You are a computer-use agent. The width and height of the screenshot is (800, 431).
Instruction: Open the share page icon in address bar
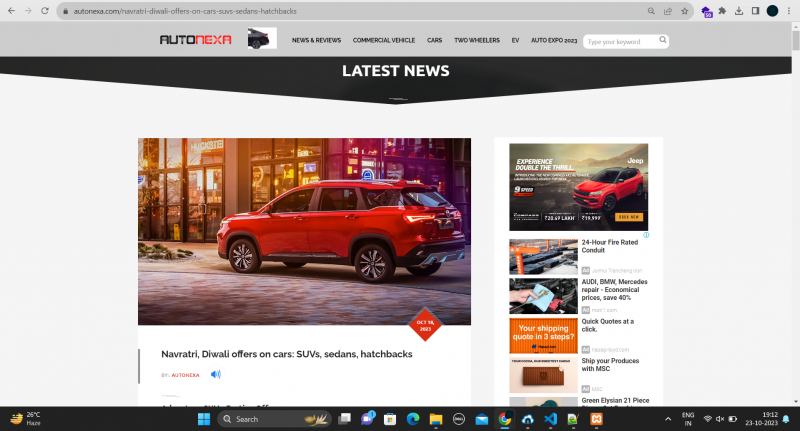pyautogui.click(x=667, y=11)
